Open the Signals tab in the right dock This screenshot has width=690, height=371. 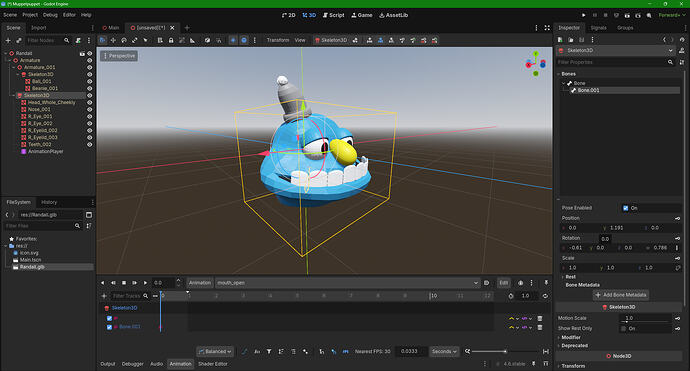pos(598,28)
